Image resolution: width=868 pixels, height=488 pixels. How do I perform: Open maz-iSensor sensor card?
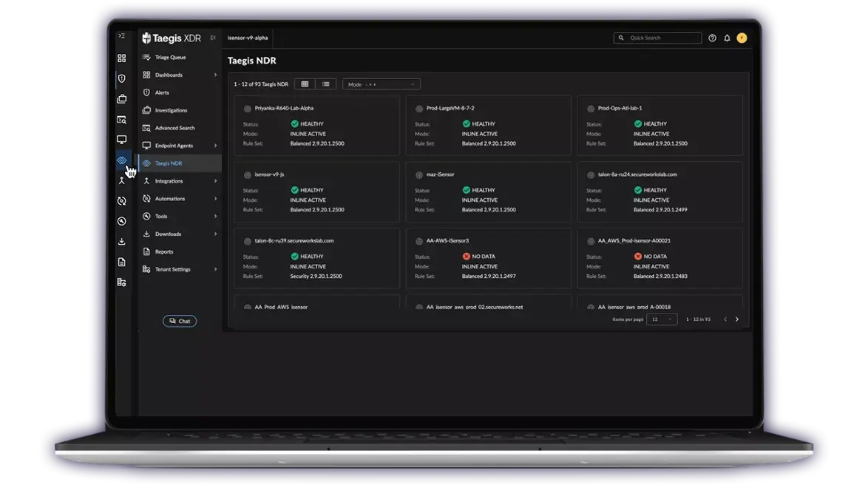[x=488, y=192]
